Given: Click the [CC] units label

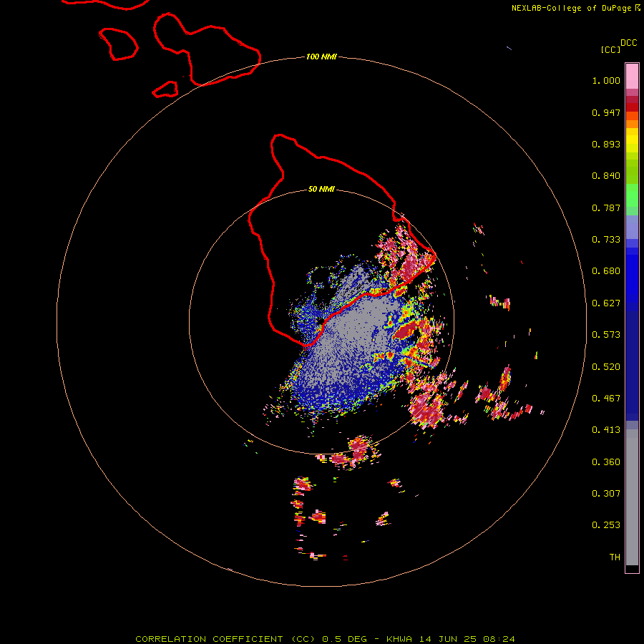Looking at the screenshot, I should [x=610, y=49].
